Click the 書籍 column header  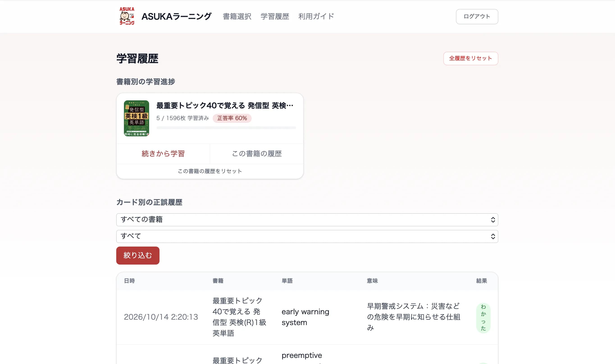(x=218, y=281)
